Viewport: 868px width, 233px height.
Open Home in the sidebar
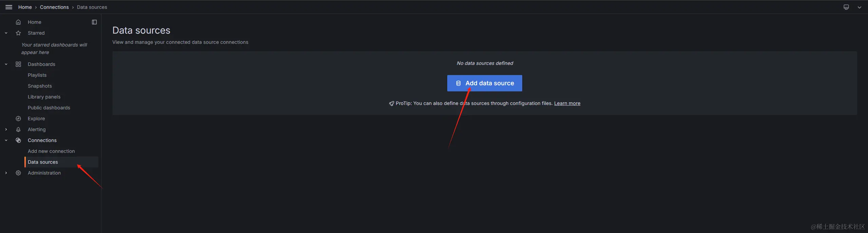(34, 22)
